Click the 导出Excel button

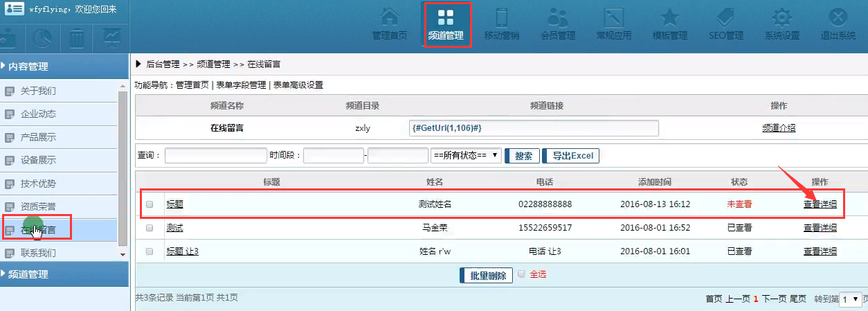pos(572,156)
